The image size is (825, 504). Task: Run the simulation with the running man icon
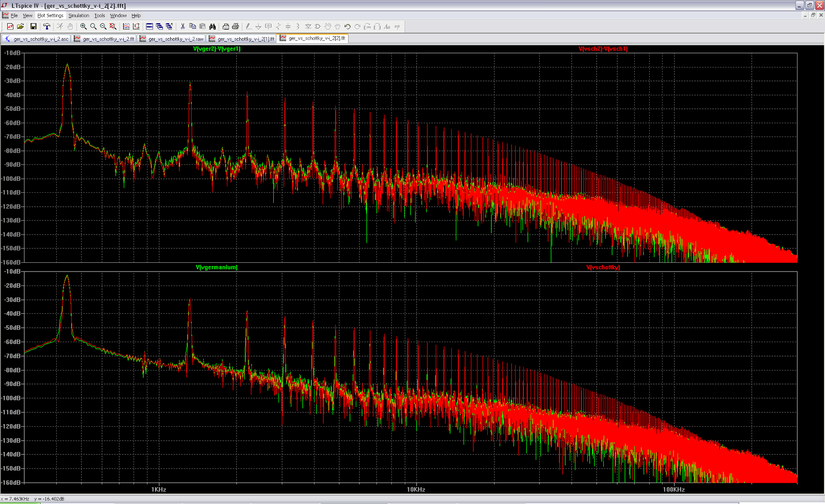(60, 26)
